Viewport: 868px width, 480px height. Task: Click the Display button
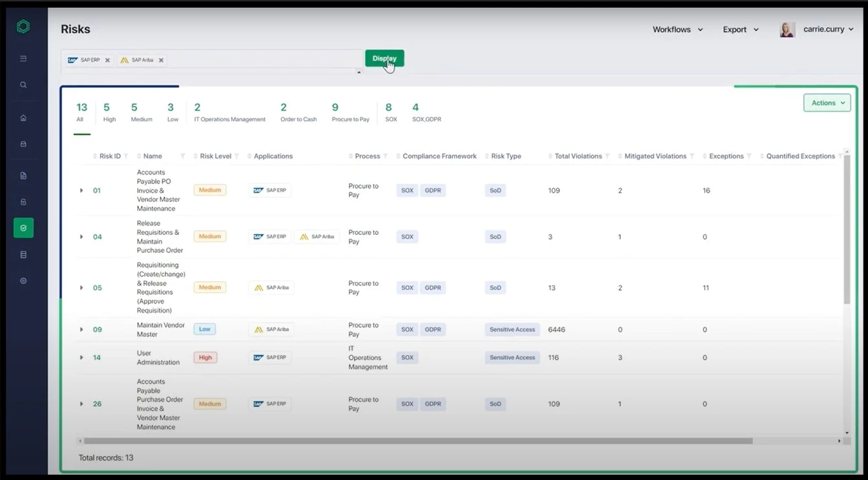pyautogui.click(x=384, y=58)
